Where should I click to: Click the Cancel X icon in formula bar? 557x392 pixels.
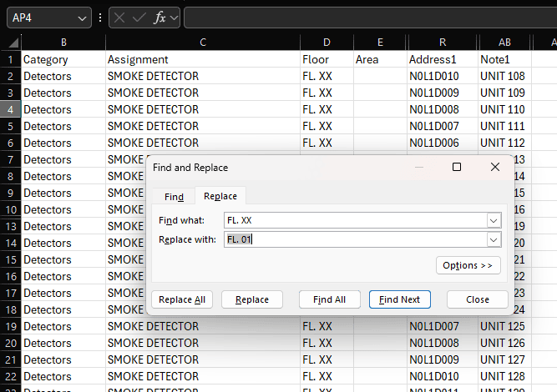[x=120, y=18]
